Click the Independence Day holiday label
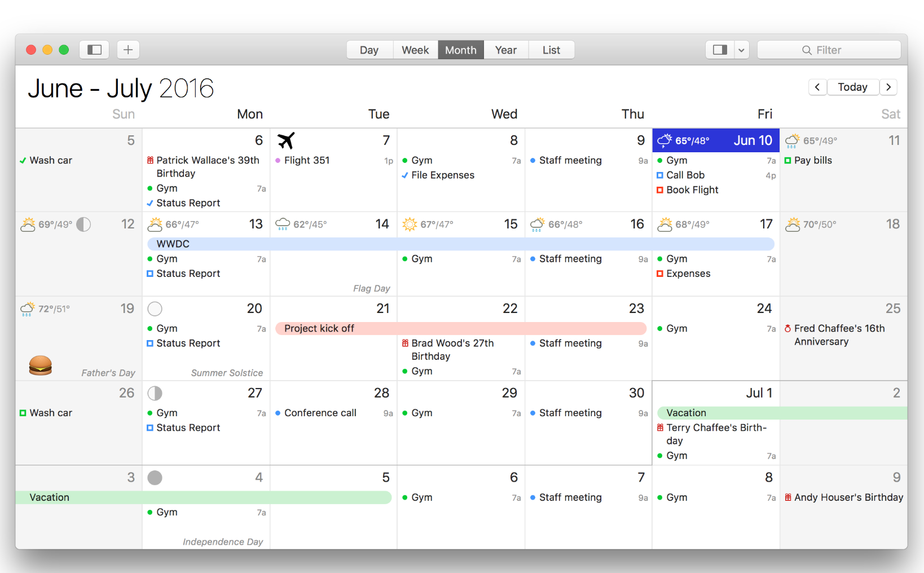 pos(223,542)
